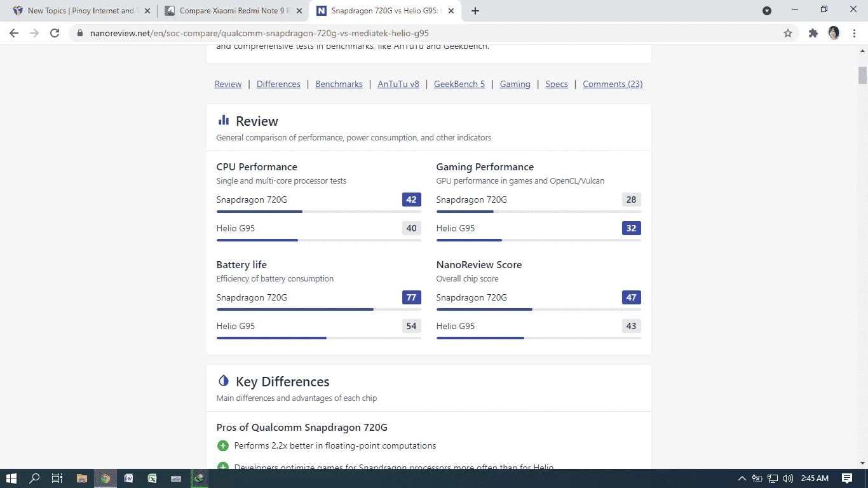Open the on-screen keyboard taskbar icon
Image resolution: width=868 pixels, height=488 pixels.
176,478
